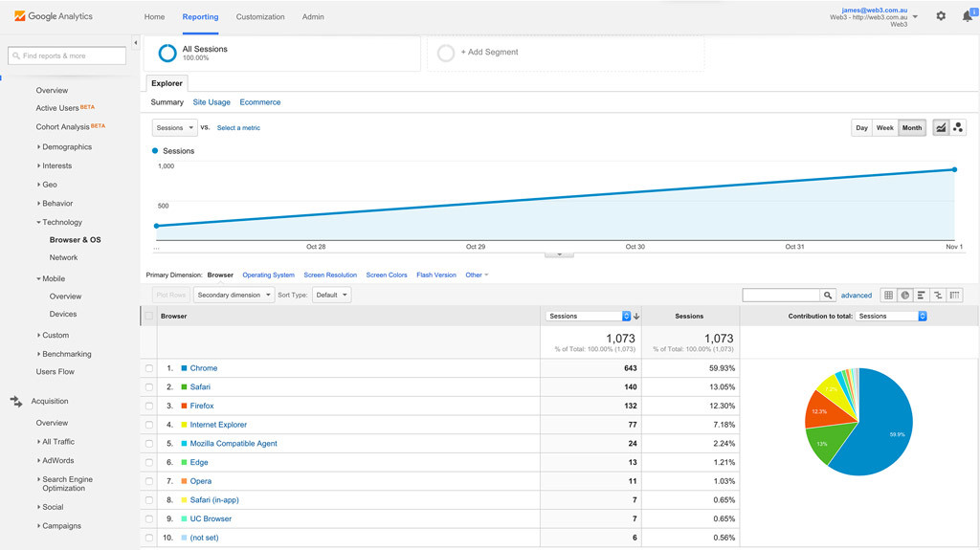Open Users Flow in the sidebar
The image size is (980, 550).
click(x=55, y=371)
